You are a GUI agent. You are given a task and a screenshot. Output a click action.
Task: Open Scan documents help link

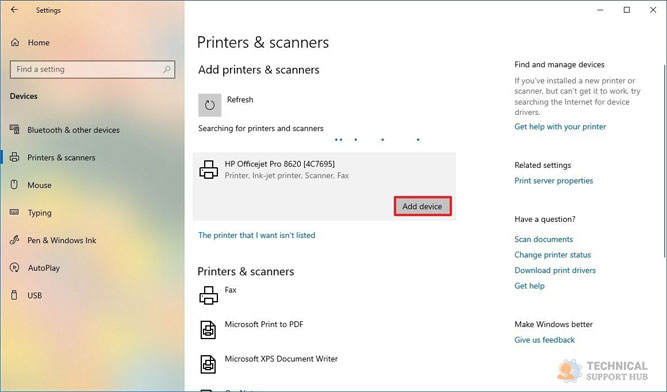tap(544, 239)
